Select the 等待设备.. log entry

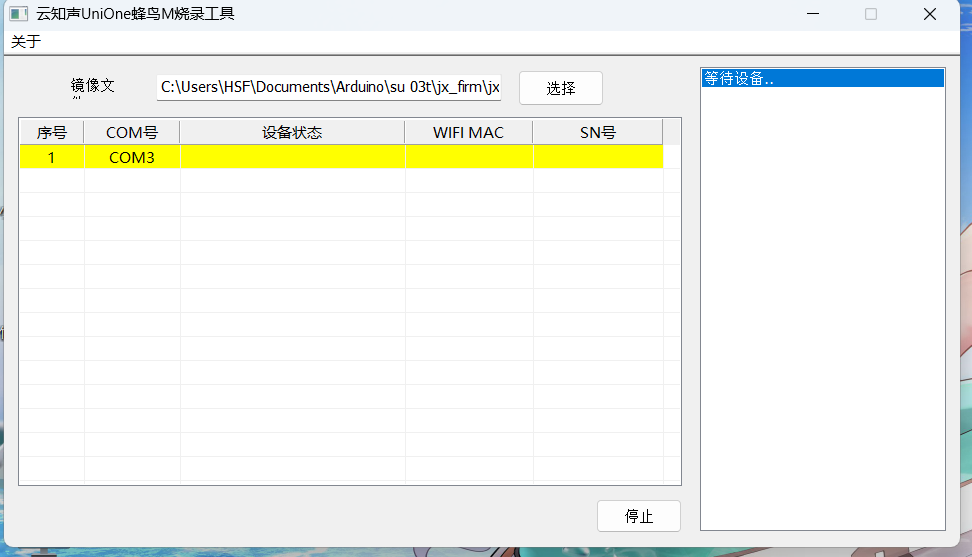[x=739, y=79]
